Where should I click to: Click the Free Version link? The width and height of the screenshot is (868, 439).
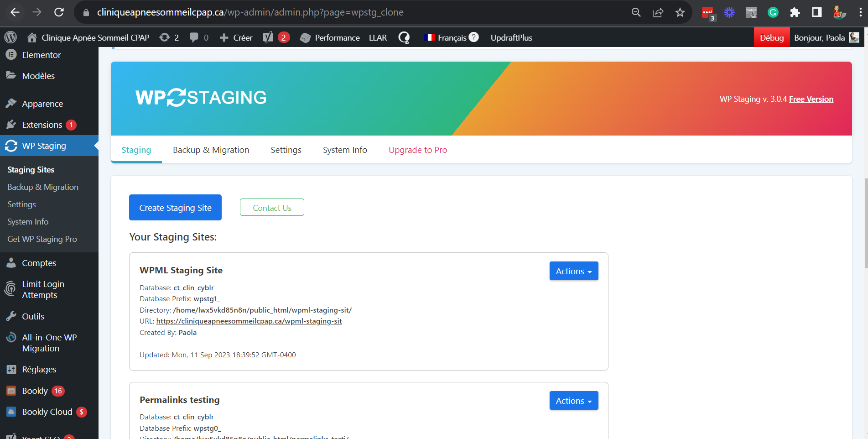tap(811, 99)
